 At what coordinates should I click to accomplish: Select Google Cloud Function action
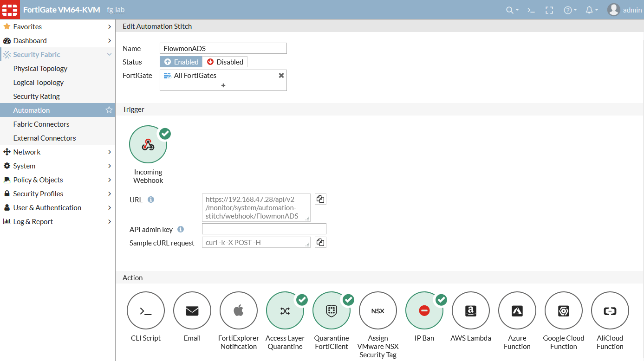point(564,310)
